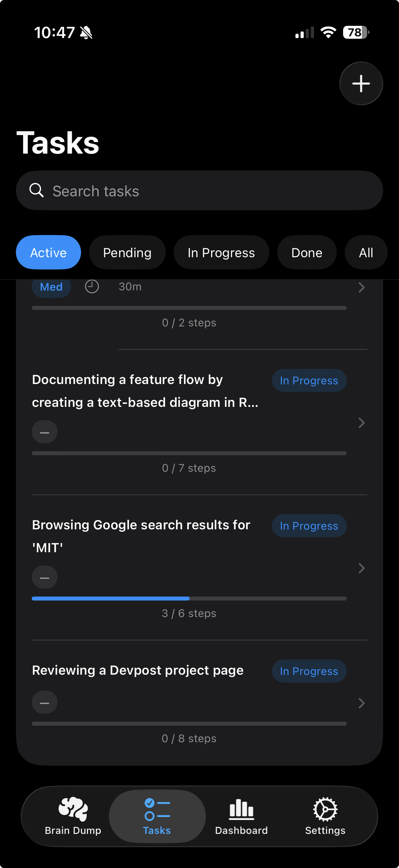The image size is (399, 868).
Task: Toggle priority dash on Browsing Google task
Action: 44,577
